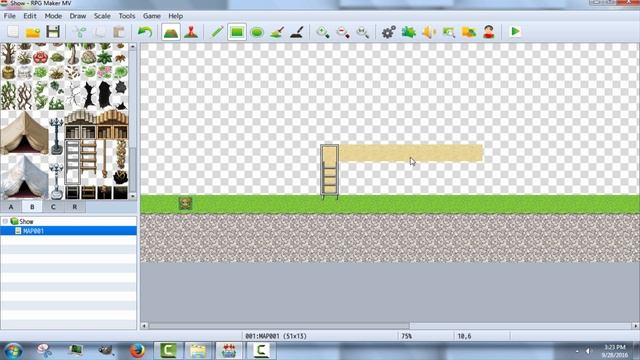Open the Resource Manager folder icon
The image size is (640, 360).
pyautogui.click(x=469, y=32)
